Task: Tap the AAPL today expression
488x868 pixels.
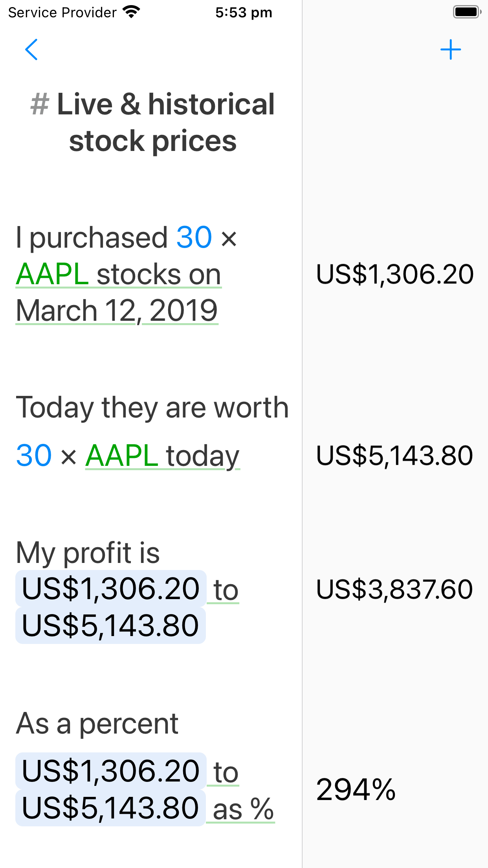Action: point(162,456)
